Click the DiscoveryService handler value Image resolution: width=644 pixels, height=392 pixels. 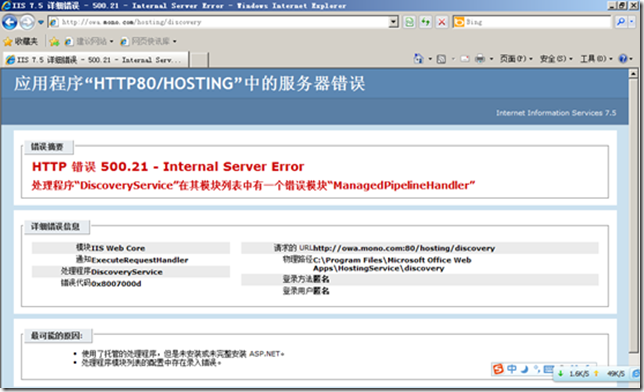point(126,272)
